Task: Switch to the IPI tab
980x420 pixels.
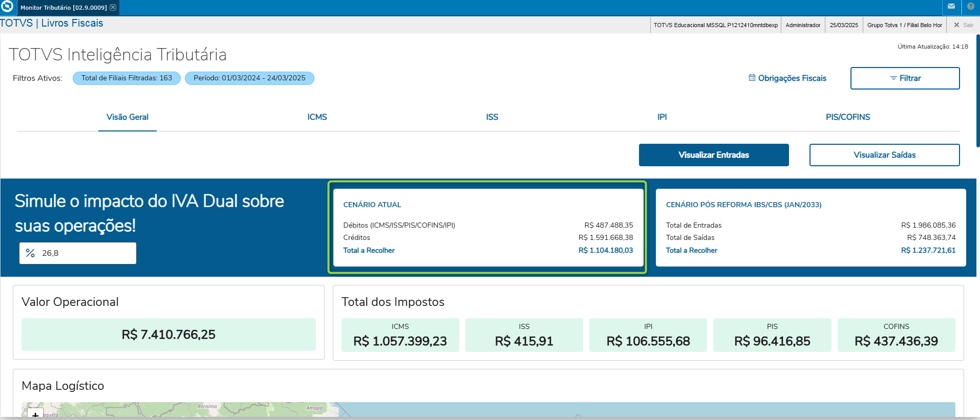Action: pos(662,117)
